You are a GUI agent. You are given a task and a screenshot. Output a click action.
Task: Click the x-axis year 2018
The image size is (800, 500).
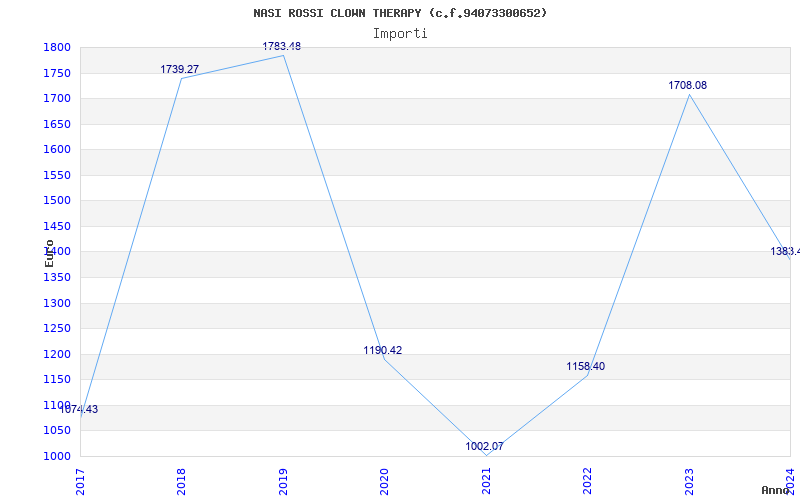pyautogui.click(x=181, y=481)
